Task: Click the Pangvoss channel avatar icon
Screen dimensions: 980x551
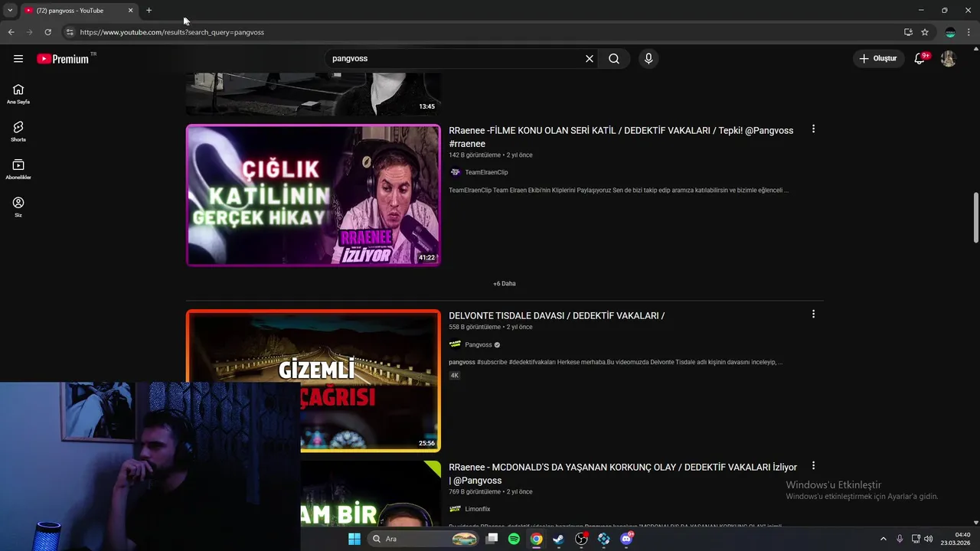Action: click(x=455, y=345)
